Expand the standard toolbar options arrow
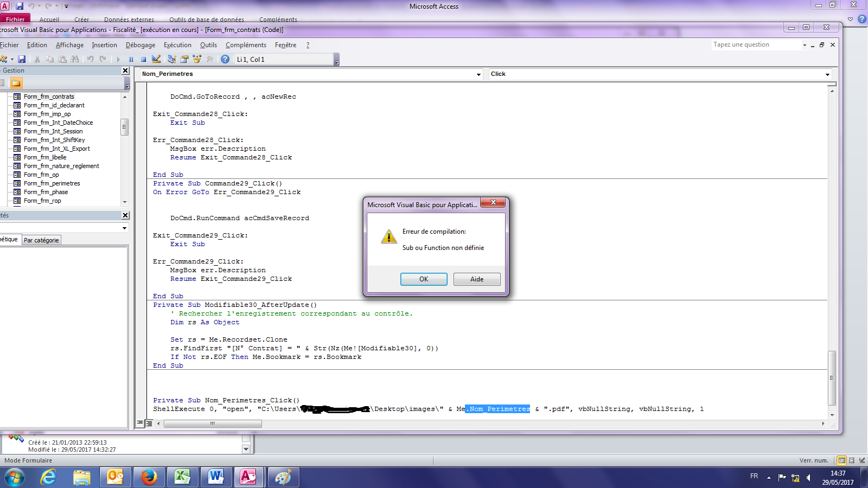Image resolution: width=868 pixels, height=488 pixels. tap(336, 60)
